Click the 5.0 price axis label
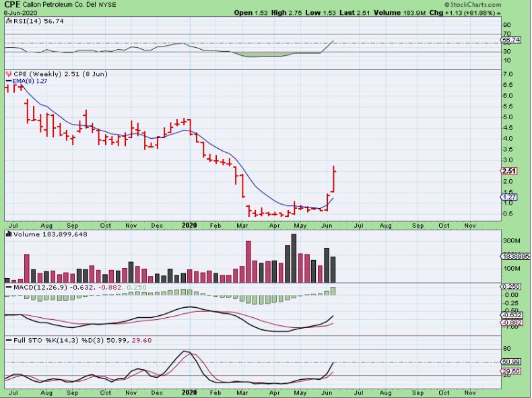 [x=508, y=117]
